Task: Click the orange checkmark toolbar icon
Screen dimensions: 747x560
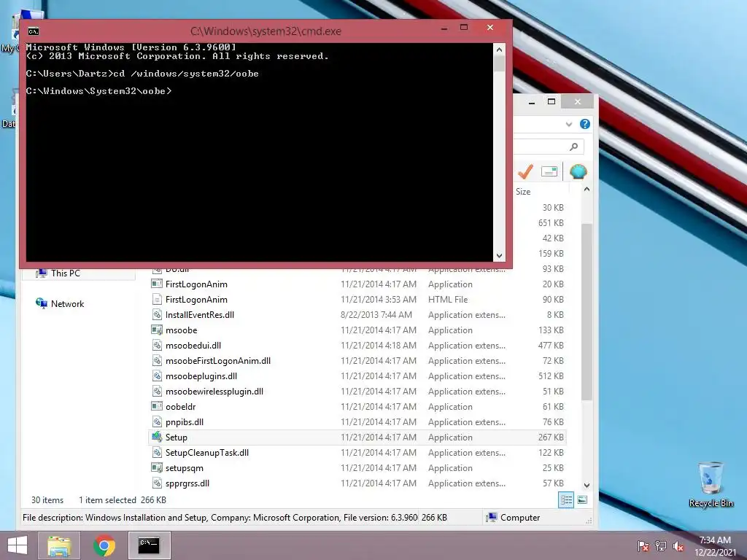Action: [x=525, y=171]
